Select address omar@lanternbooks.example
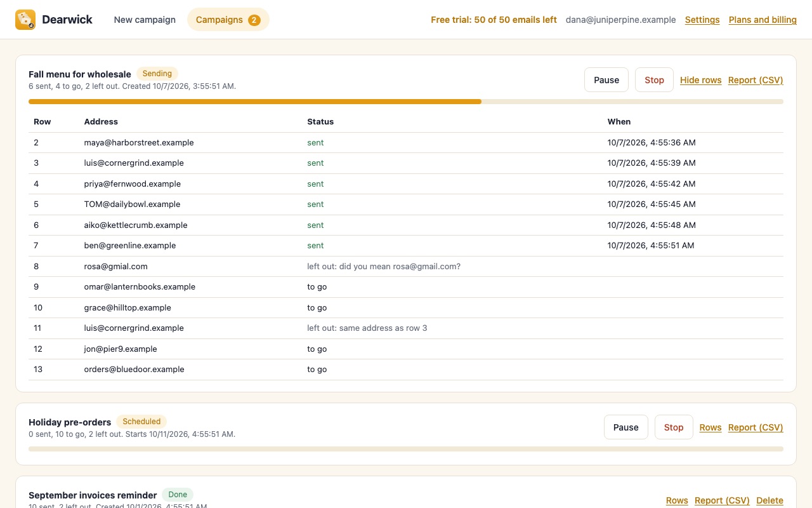This screenshot has height=508, width=812. 140,287
